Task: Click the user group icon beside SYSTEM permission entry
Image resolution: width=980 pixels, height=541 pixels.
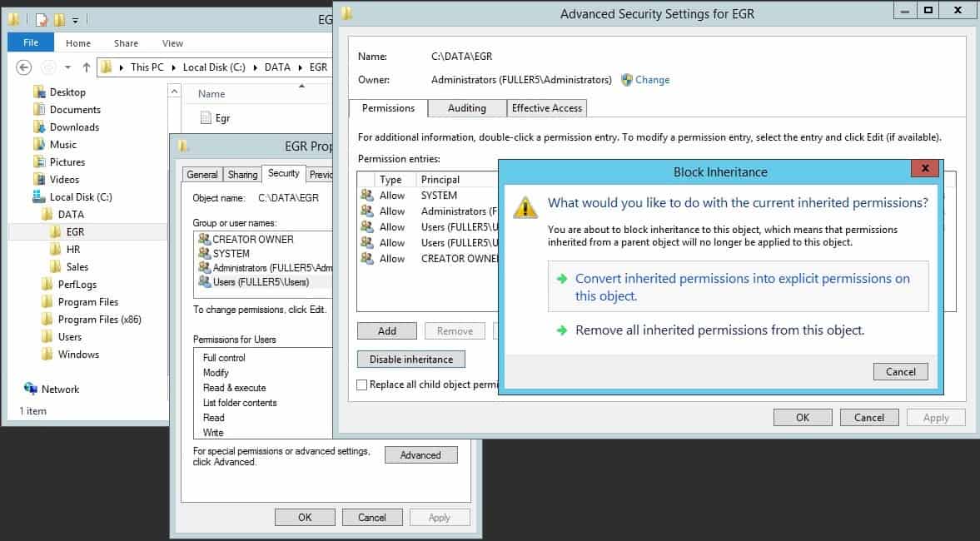Action: [367, 195]
